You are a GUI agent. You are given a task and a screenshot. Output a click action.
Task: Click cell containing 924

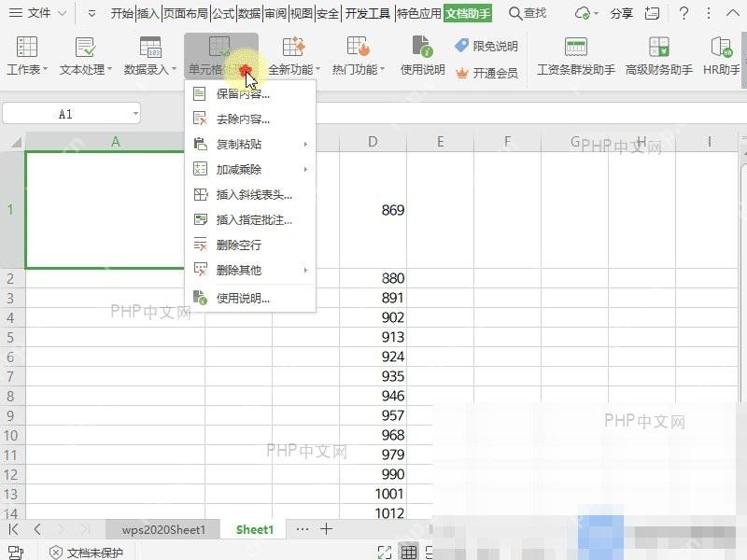373,357
